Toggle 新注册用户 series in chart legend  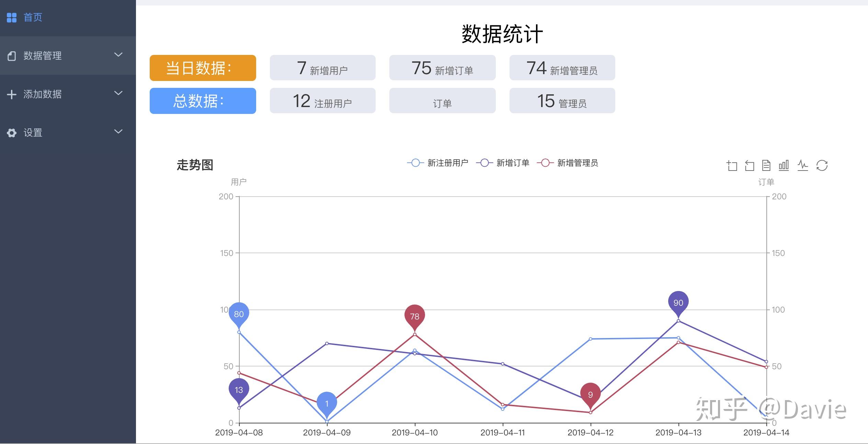tap(437, 163)
